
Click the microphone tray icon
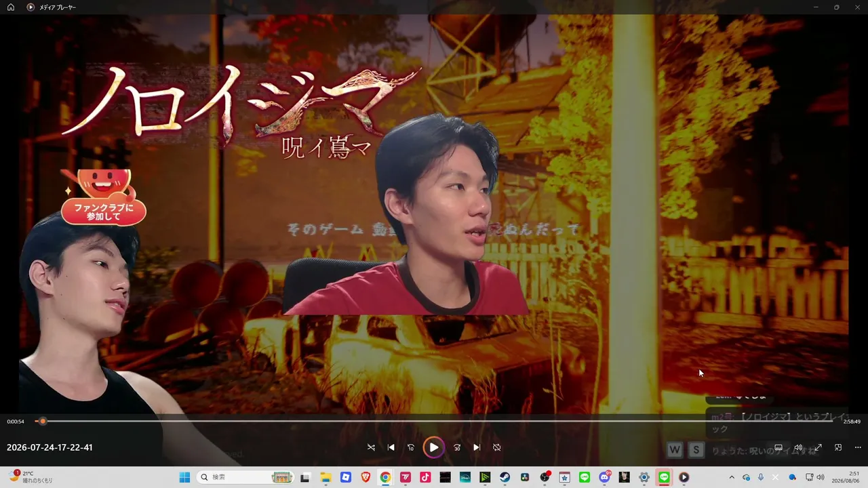click(x=761, y=477)
